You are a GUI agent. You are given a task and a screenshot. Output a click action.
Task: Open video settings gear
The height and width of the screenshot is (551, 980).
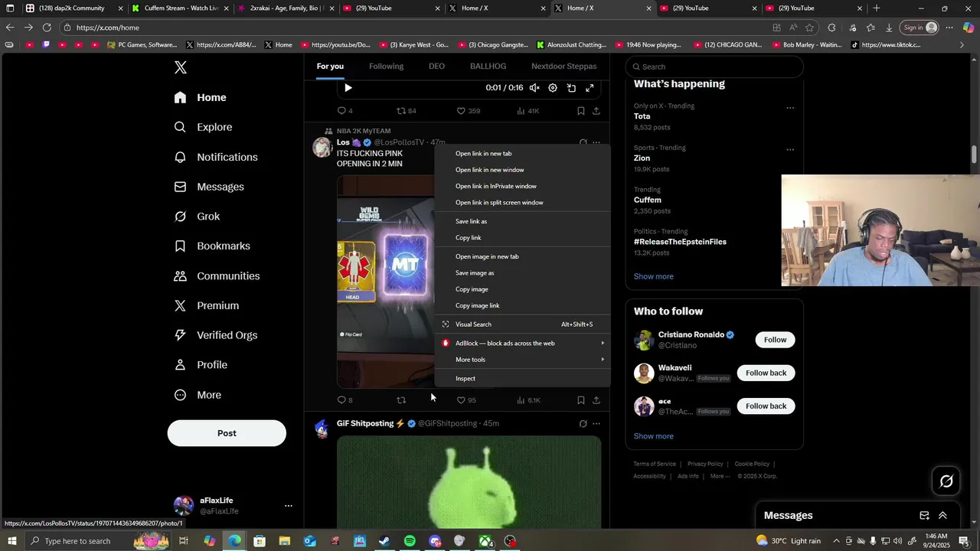pos(553,88)
